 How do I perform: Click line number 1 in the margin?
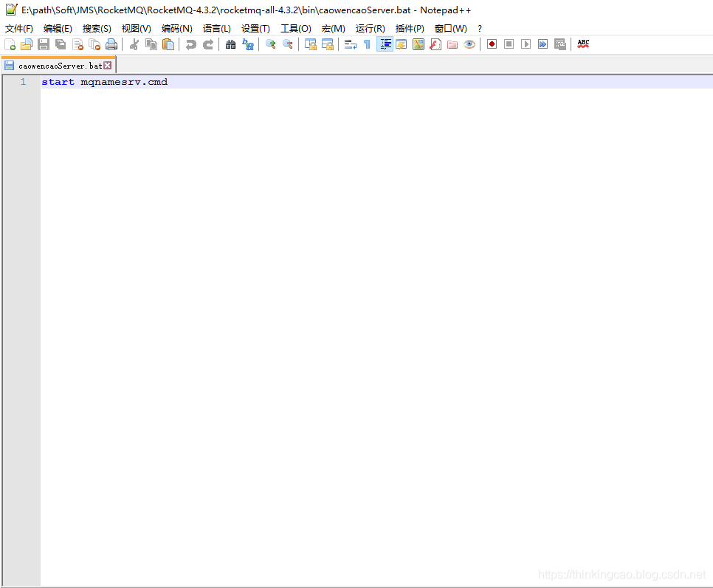coord(23,81)
